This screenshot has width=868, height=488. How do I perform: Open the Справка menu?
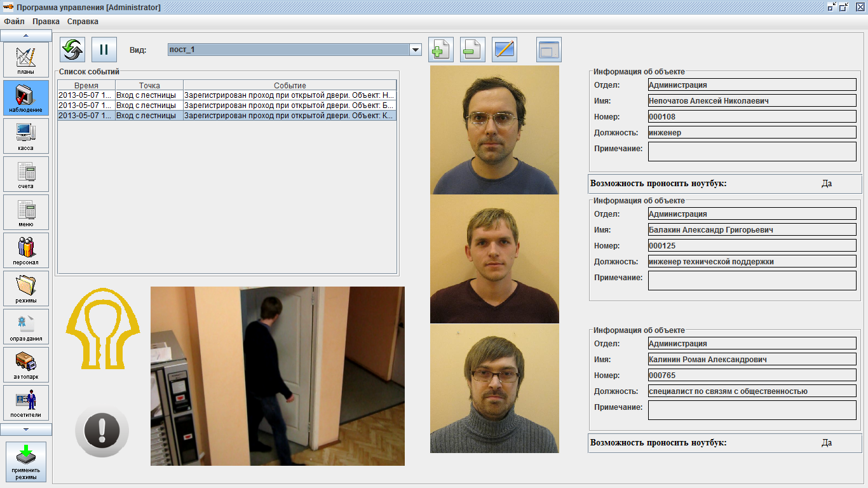[83, 21]
